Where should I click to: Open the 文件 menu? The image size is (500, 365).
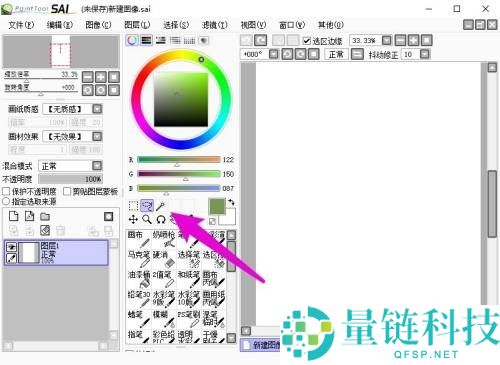(x=21, y=25)
